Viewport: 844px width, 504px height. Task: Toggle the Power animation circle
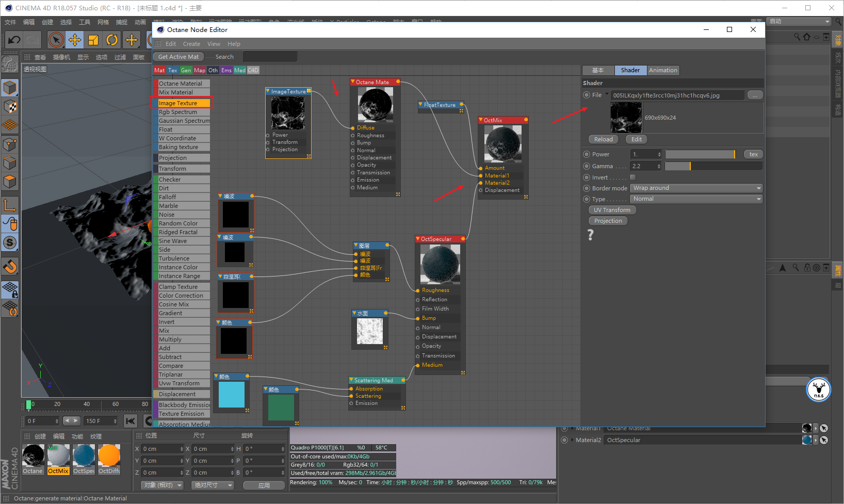587,154
